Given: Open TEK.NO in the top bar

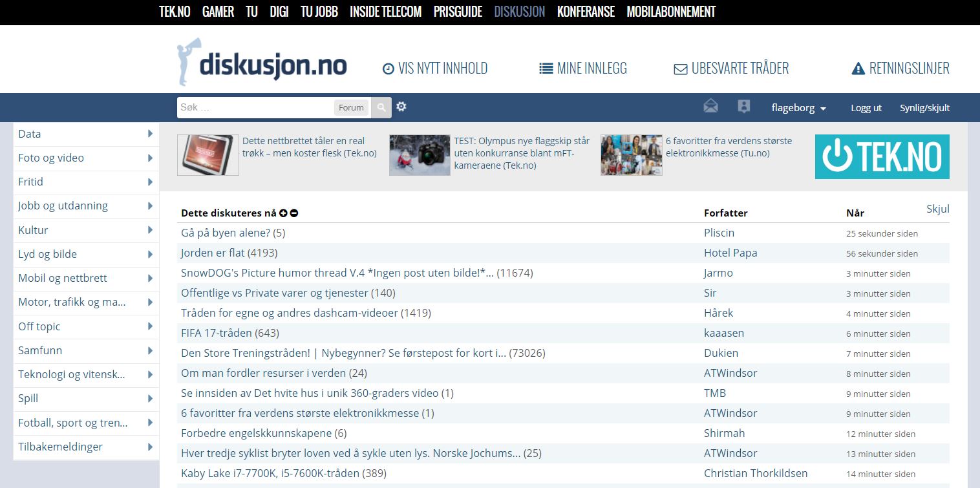Looking at the screenshot, I should click(x=175, y=12).
